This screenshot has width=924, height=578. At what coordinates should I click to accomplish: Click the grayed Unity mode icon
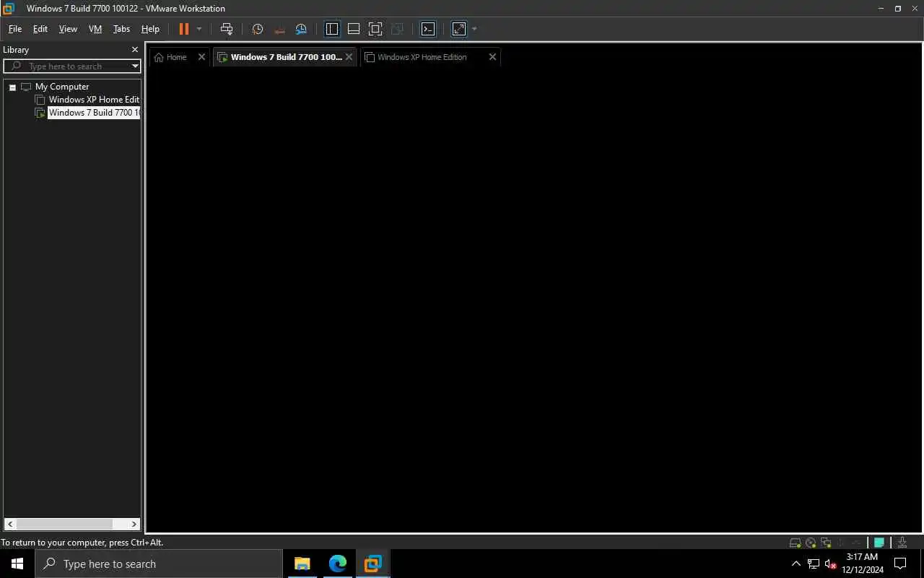397,29
